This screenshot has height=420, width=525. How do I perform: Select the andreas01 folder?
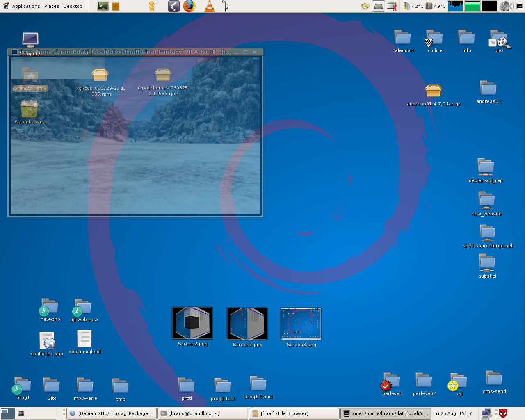pos(488,92)
